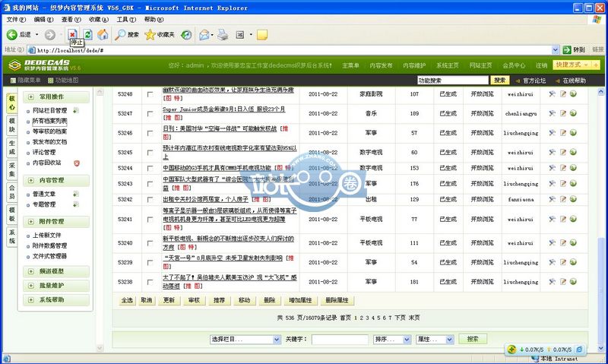
Task: Click the 增加属性 button
Action: click(300, 300)
